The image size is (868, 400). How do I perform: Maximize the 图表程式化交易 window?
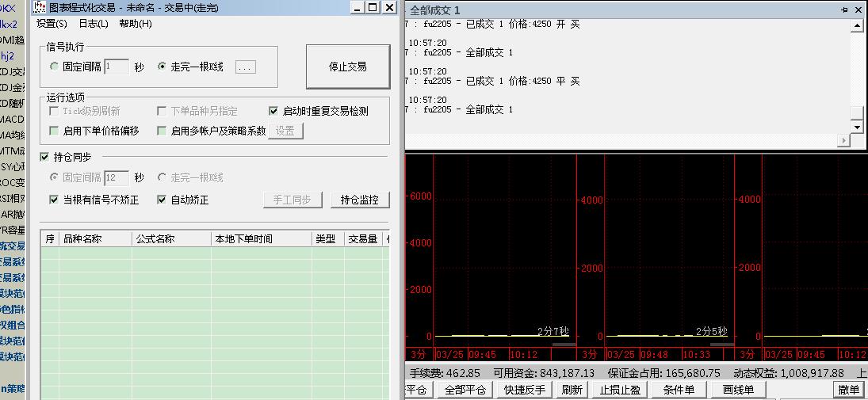[x=373, y=7]
